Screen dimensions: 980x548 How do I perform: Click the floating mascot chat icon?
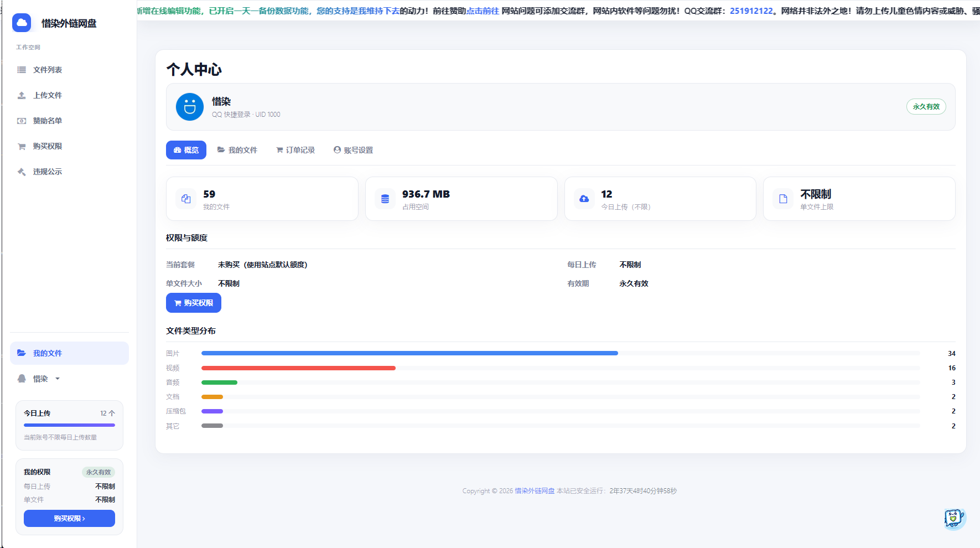(955, 519)
